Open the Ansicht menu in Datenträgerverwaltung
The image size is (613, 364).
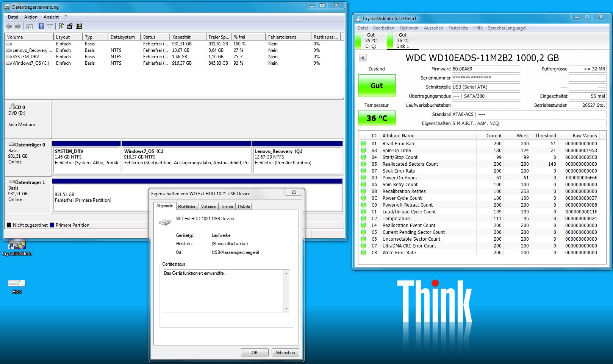[51, 17]
